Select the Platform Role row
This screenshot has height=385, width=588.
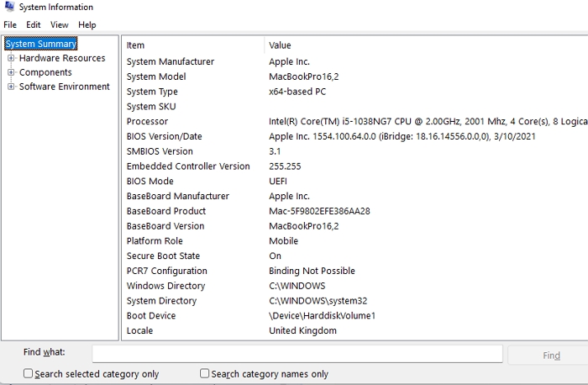(355, 241)
